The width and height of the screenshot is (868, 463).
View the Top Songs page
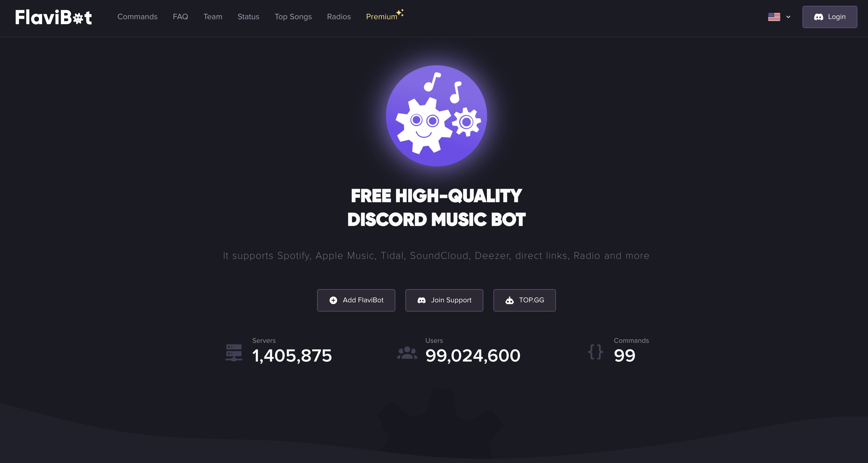293,17
